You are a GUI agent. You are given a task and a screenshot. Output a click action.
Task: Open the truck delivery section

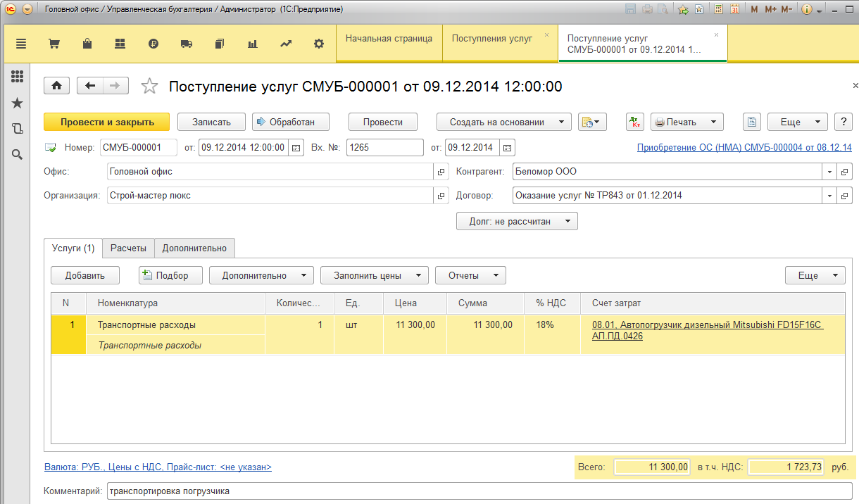pos(187,44)
